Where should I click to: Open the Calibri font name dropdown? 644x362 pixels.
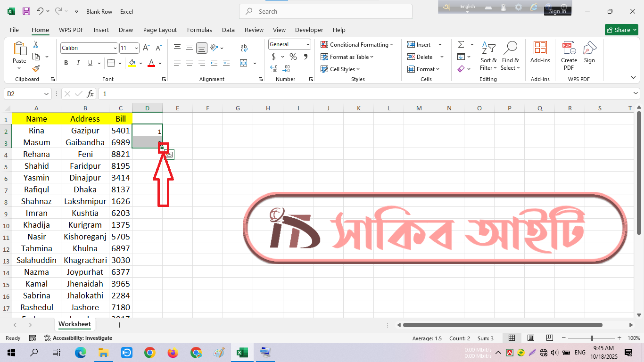tap(115, 48)
